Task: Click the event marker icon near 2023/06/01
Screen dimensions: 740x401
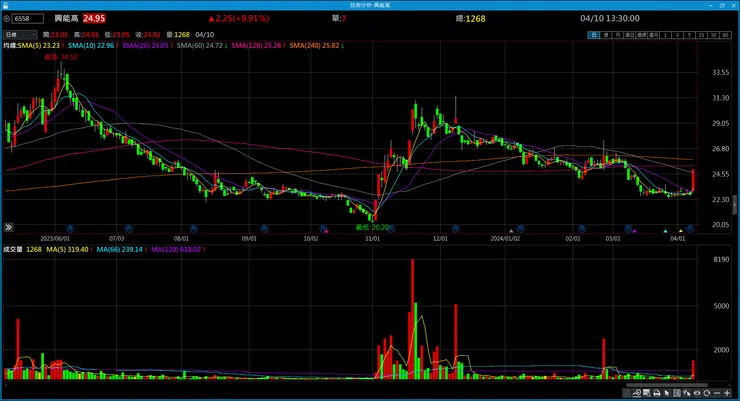Action: (70, 228)
